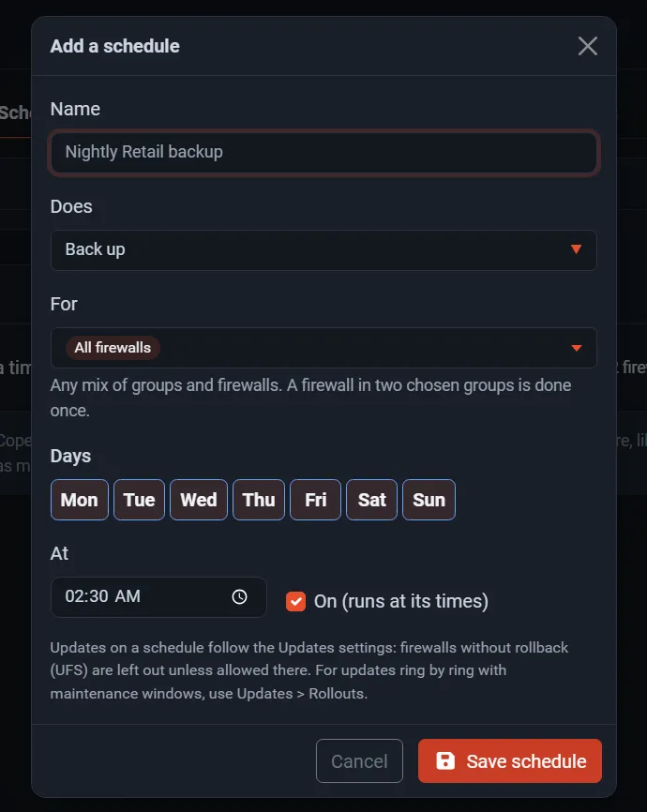Click the 'On (runs at its times)' label text
Image resolution: width=647 pixels, height=812 pixels.
[401, 601]
